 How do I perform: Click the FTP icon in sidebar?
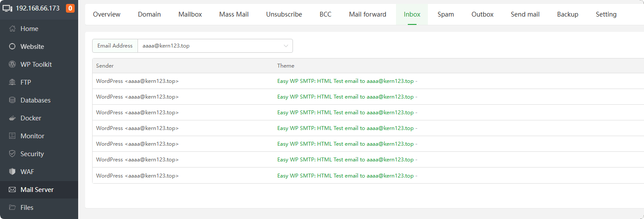pyautogui.click(x=12, y=82)
